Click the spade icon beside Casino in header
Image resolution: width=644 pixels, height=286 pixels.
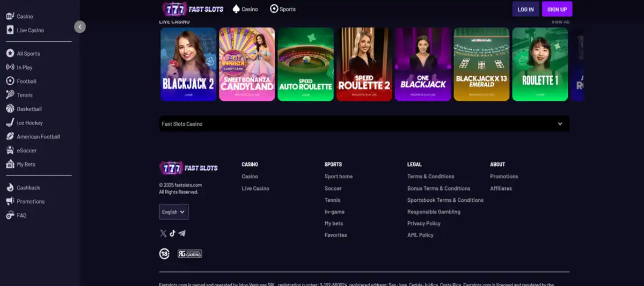pos(236,9)
